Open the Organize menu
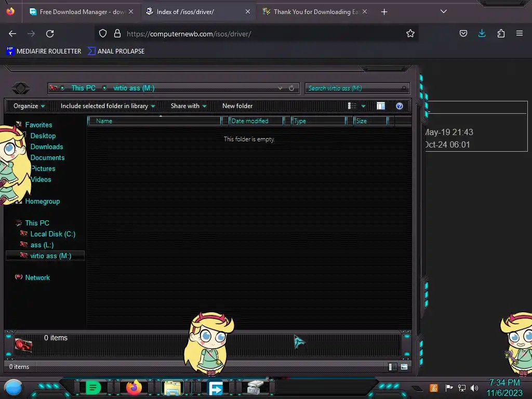Image resolution: width=532 pixels, height=399 pixels. pyautogui.click(x=29, y=106)
